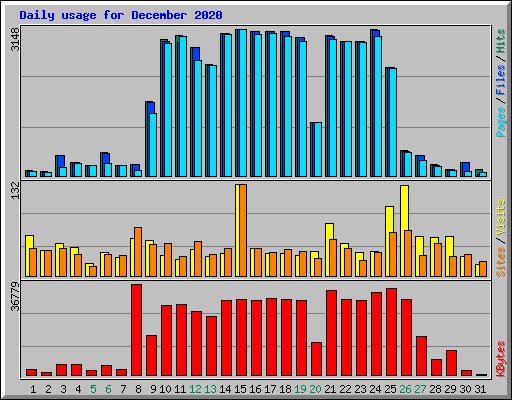Click the 'Files' legend label

(x=501, y=80)
